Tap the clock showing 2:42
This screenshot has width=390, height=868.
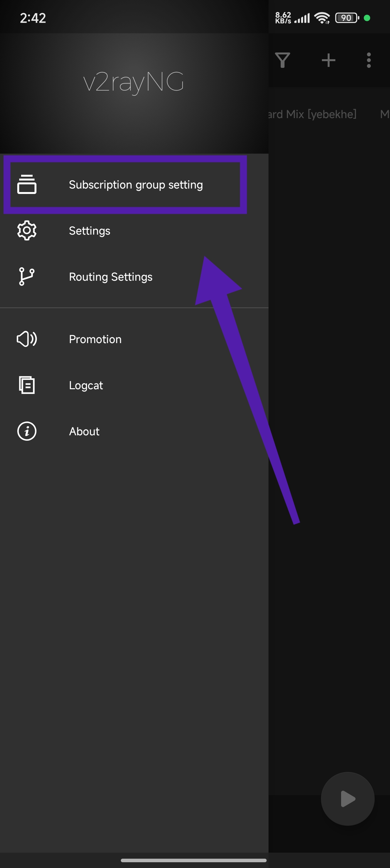tap(33, 18)
